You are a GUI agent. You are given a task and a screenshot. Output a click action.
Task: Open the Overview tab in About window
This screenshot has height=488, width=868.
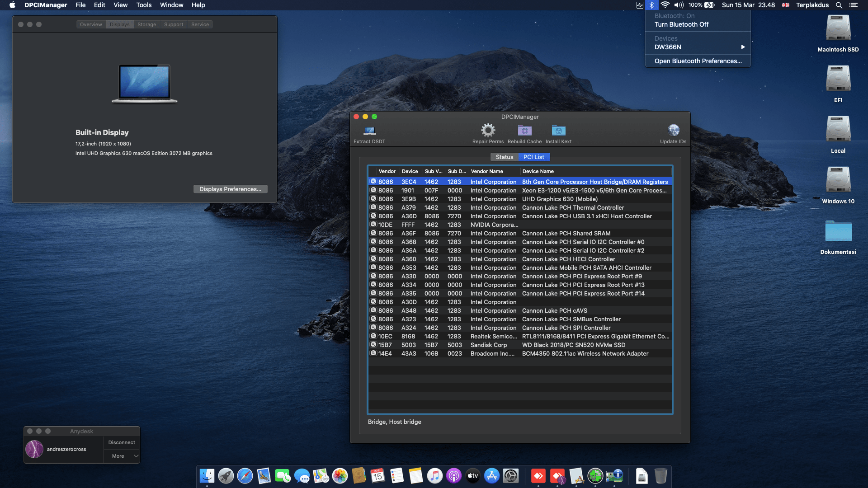click(91, 24)
